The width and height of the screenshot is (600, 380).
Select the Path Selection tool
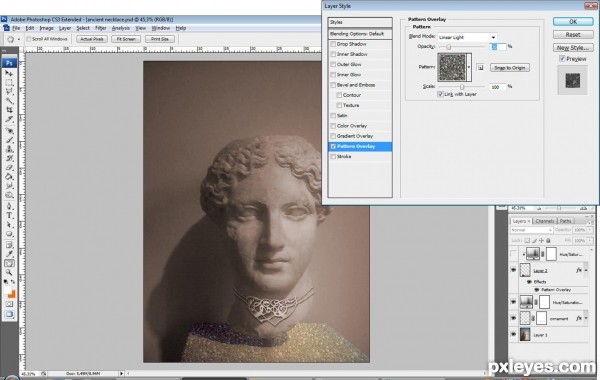click(9, 225)
